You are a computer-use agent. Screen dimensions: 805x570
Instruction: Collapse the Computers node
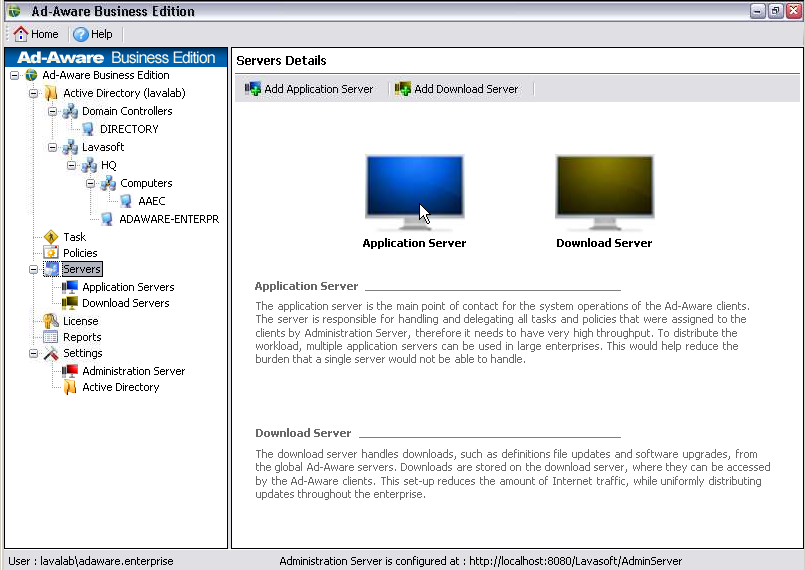90,183
